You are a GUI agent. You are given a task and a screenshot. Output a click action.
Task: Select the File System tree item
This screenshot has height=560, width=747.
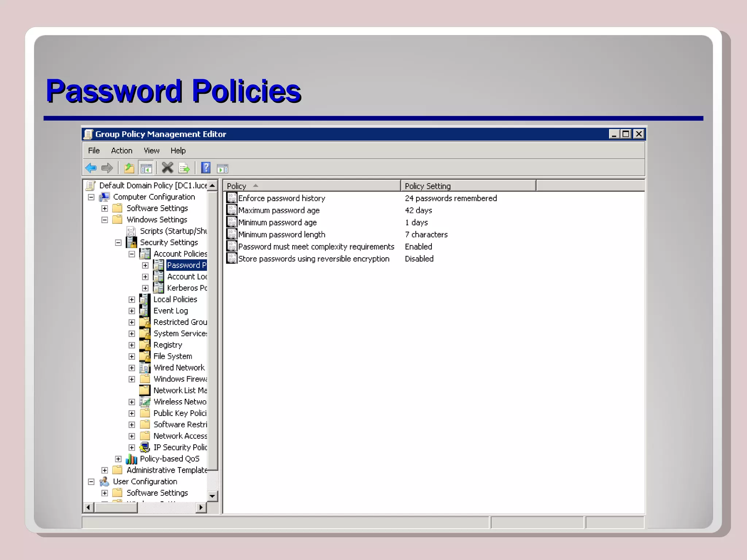(x=173, y=356)
